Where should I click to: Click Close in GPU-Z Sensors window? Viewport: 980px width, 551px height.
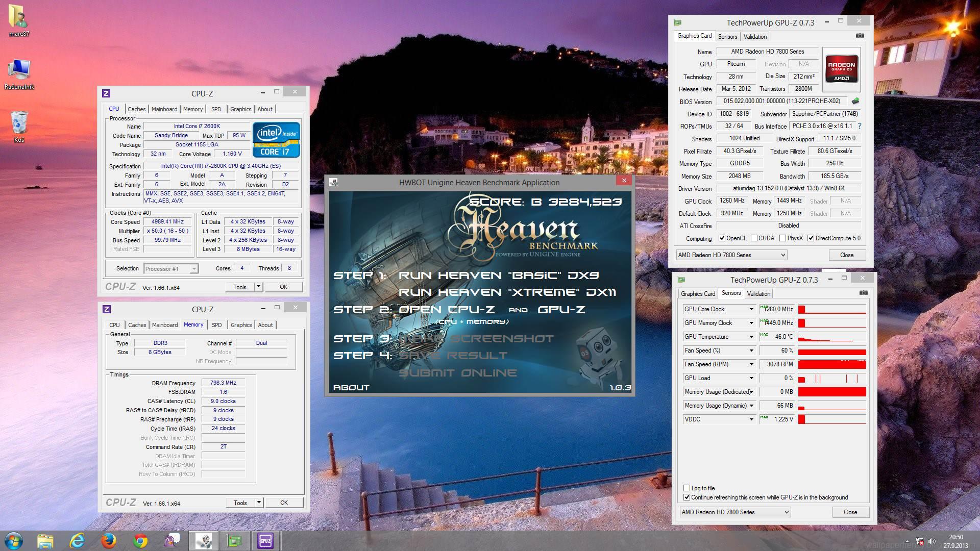point(850,512)
